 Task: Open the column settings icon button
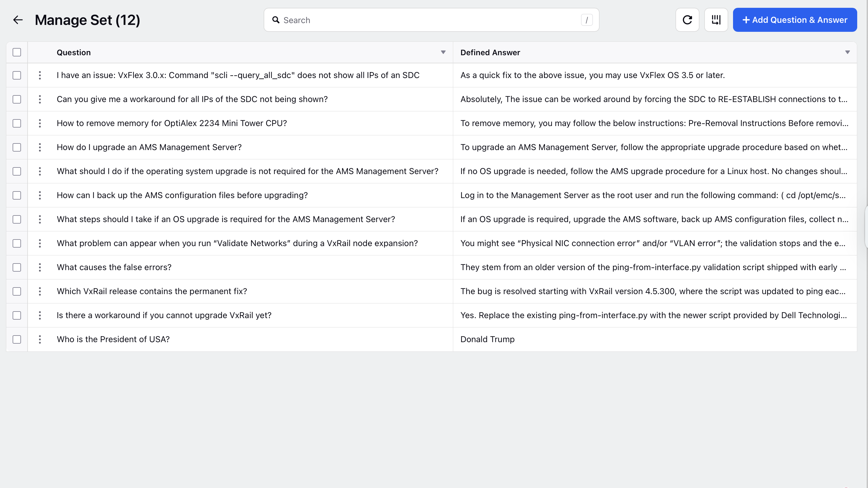716,20
